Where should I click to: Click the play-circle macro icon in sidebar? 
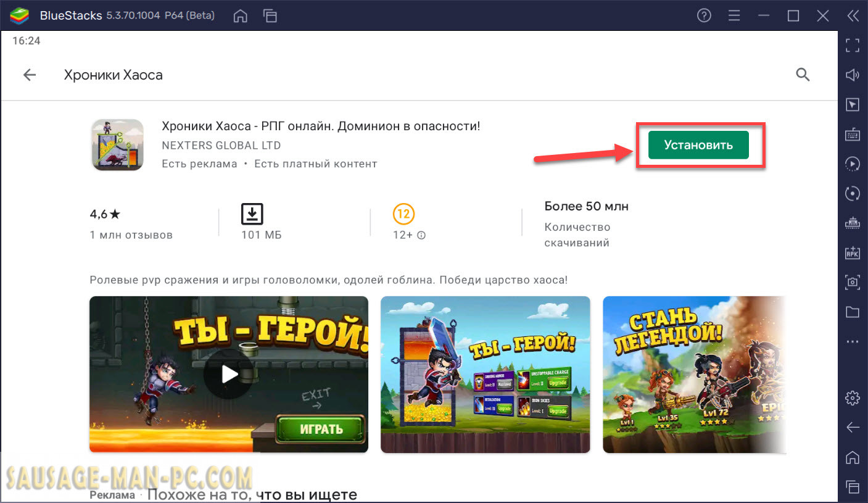(853, 164)
